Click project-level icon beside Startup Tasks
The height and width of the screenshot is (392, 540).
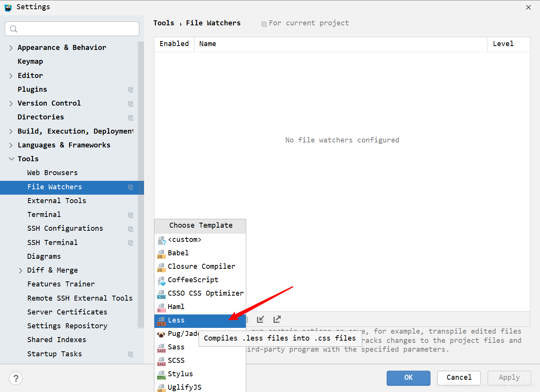pos(131,354)
